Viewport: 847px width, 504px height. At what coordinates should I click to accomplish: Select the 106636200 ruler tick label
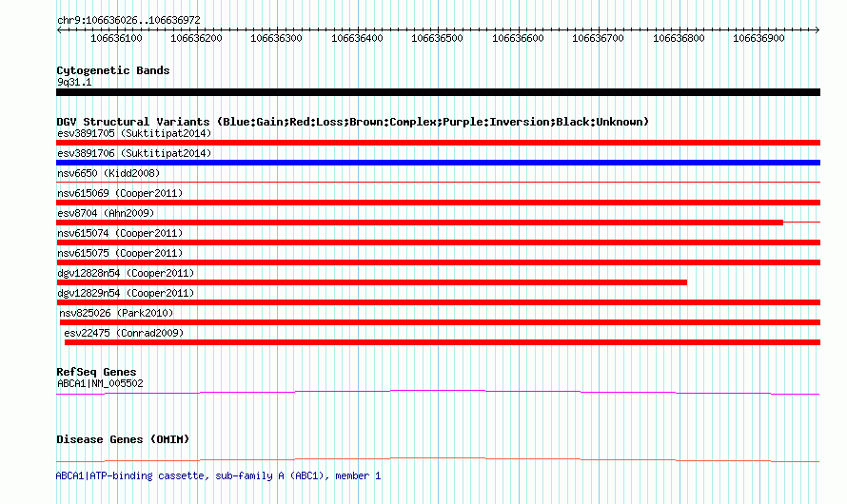coord(196,38)
